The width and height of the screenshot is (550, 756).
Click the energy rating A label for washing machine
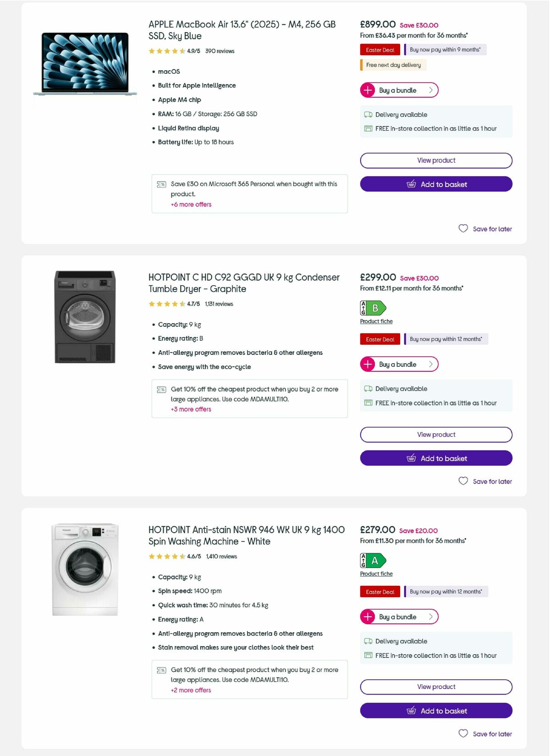click(x=373, y=560)
